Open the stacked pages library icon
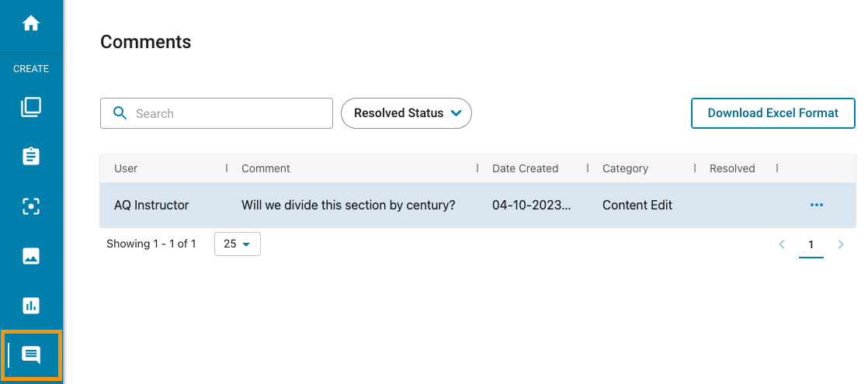The height and width of the screenshot is (384, 868). coord(31,107)
